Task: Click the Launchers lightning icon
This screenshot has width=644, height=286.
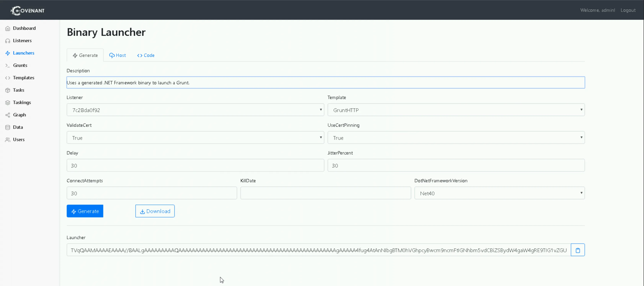Action: click(8, 53)
